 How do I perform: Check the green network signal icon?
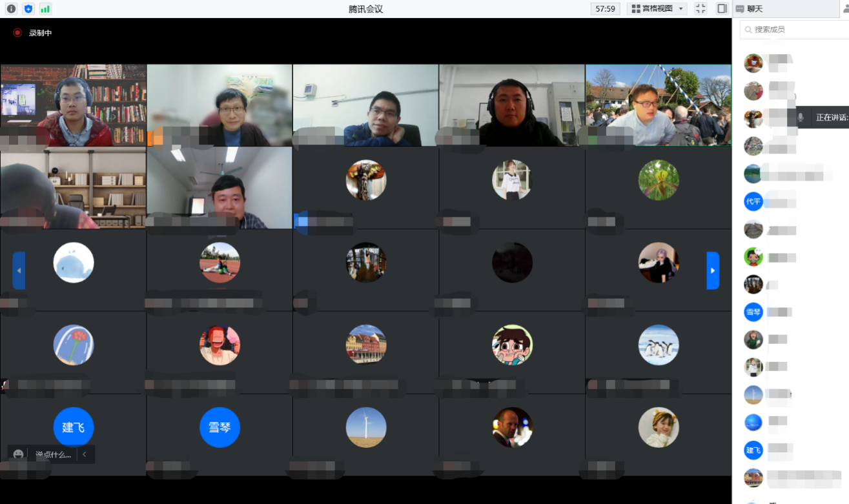(45, 9)
